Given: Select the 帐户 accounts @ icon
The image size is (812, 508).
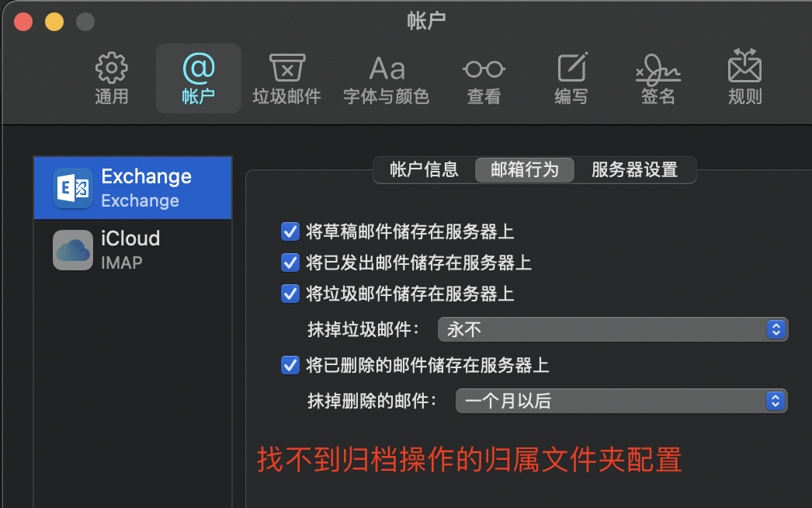Looking at the screenshot, I should (198, 78).
